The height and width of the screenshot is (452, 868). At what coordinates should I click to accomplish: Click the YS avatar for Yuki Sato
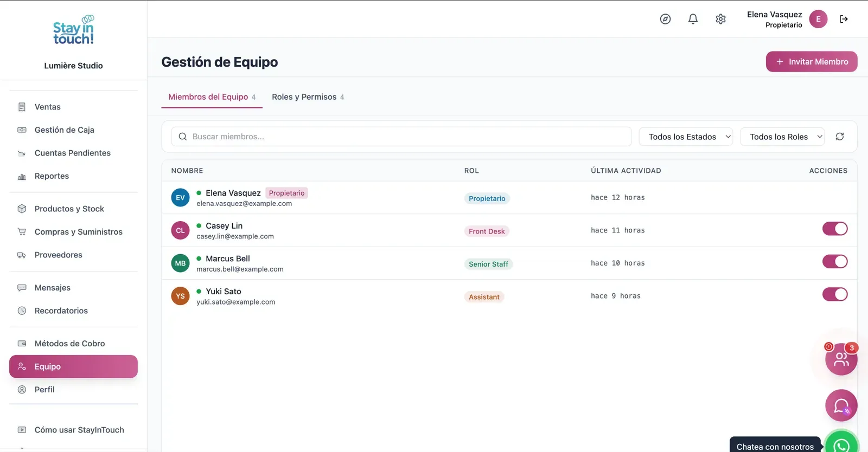click(x=180, y=296)
